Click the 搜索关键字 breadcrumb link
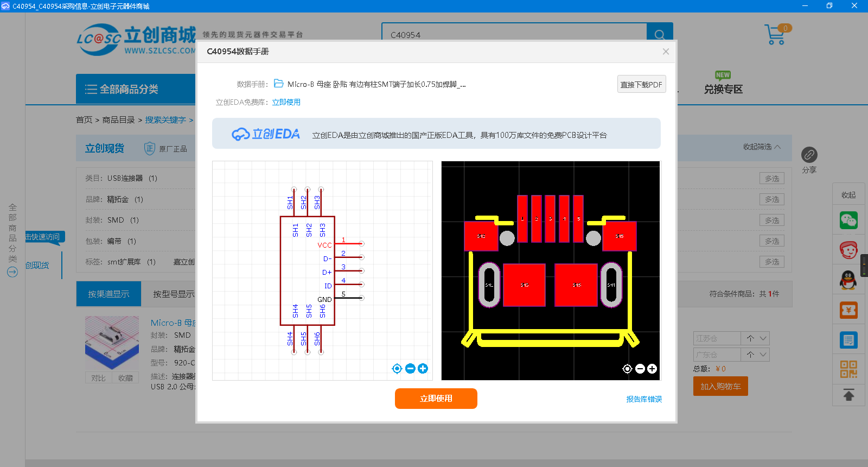 165,119
